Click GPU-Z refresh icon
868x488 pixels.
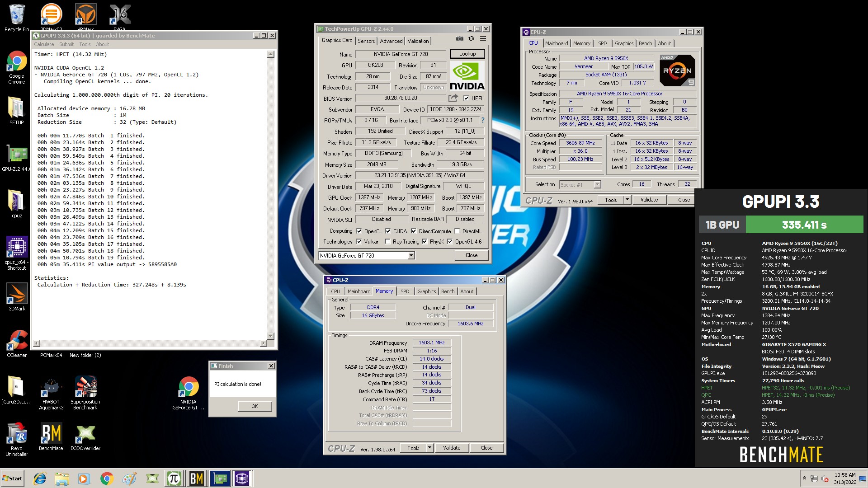pyautogui.click(x=471, y=39)
